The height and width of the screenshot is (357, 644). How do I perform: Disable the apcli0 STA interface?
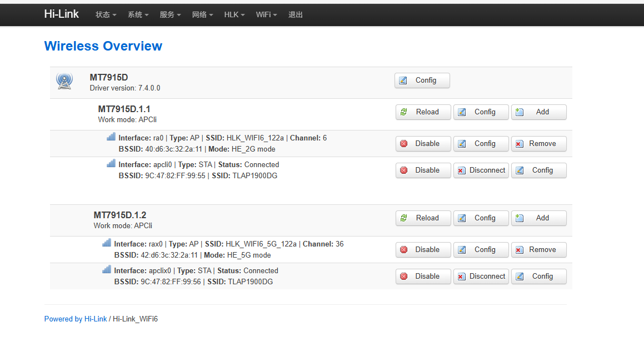(x=423, y=170)
